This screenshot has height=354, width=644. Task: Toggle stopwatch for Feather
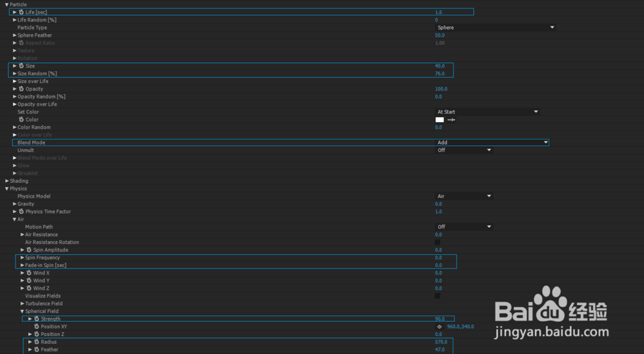click(x=37, y=349)
